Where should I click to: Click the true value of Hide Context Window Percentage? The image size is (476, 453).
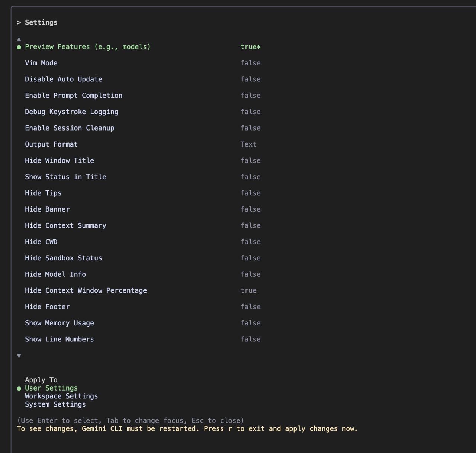(x=248, y=290)
